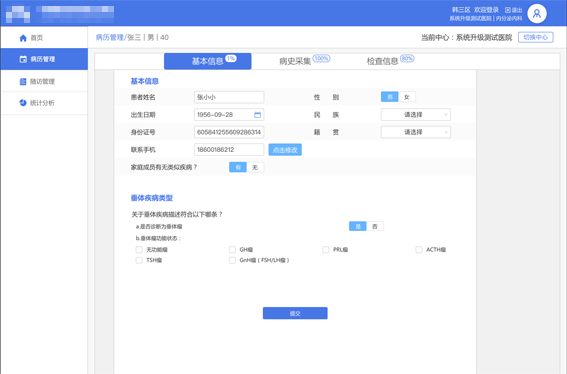Click the 当前中心 hospital name text
567x374 pixels.
484,37
